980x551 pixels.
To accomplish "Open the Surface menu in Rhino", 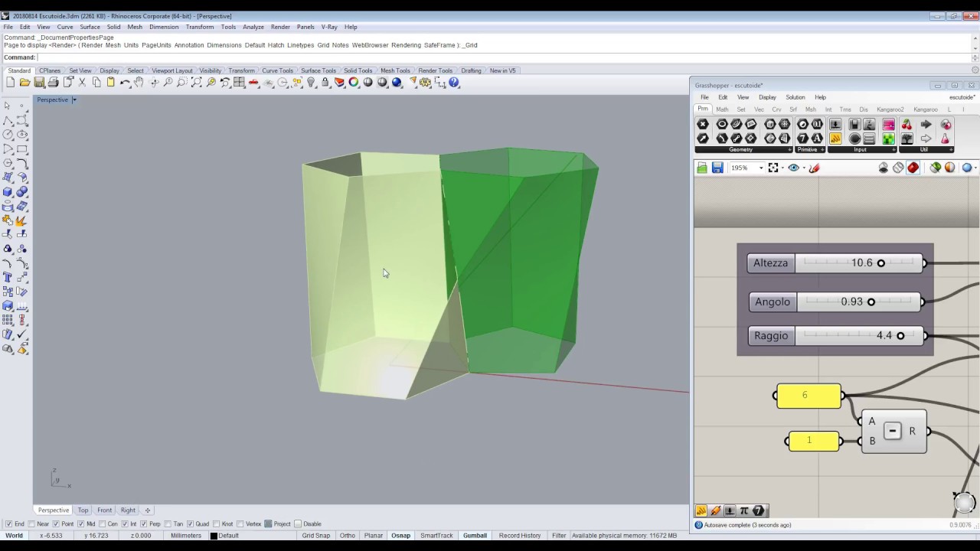I will point(90,27).
